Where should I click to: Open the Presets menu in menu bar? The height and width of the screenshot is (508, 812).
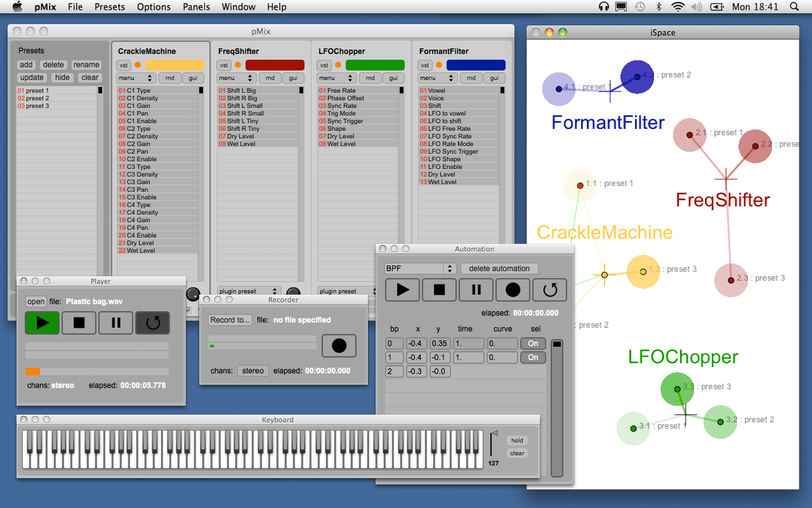pyautogui.click(x=109, y=7)
